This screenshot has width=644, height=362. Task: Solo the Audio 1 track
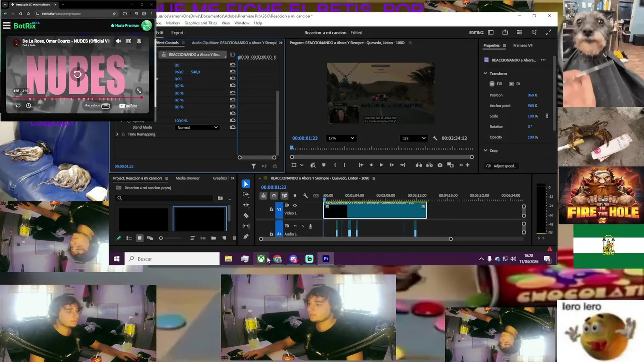pos(302,226)
